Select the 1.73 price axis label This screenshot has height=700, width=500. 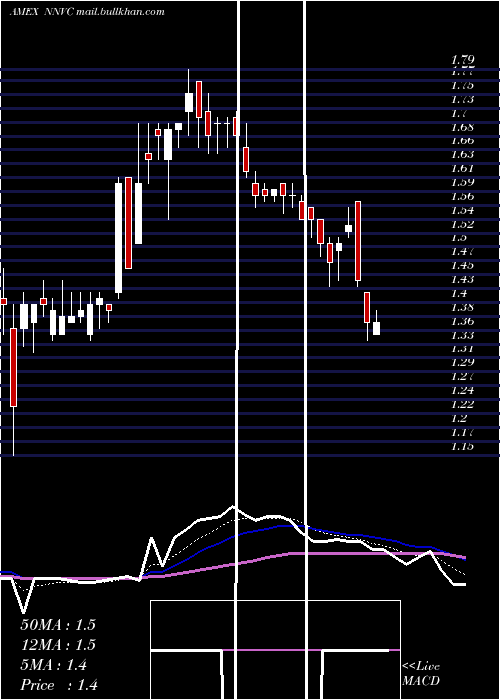point(463,99)
